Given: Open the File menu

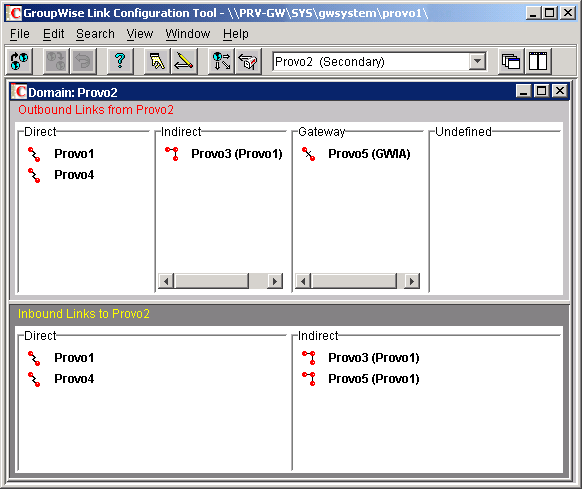Looking at the screenshot, I should click(20, 34).
